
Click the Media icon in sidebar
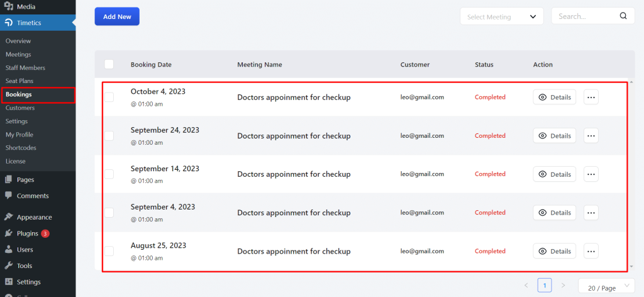click(x=8, y=6)
